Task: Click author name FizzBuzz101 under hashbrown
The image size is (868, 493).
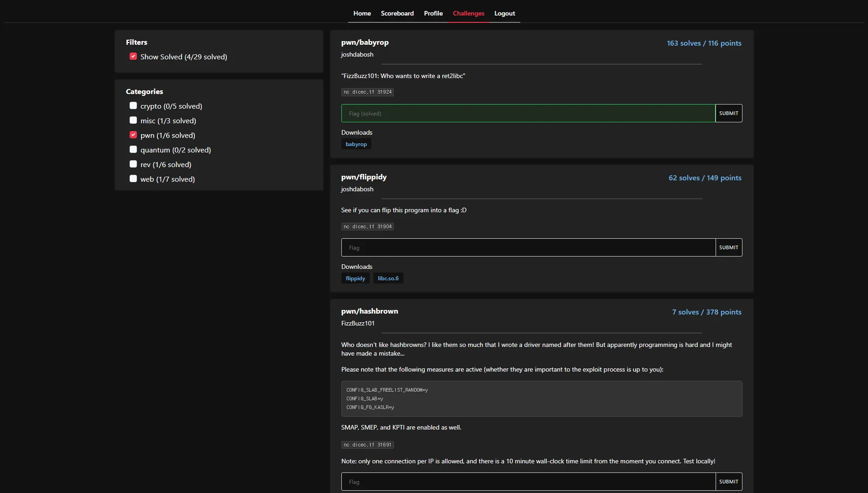Action: [x=358, y=323]
